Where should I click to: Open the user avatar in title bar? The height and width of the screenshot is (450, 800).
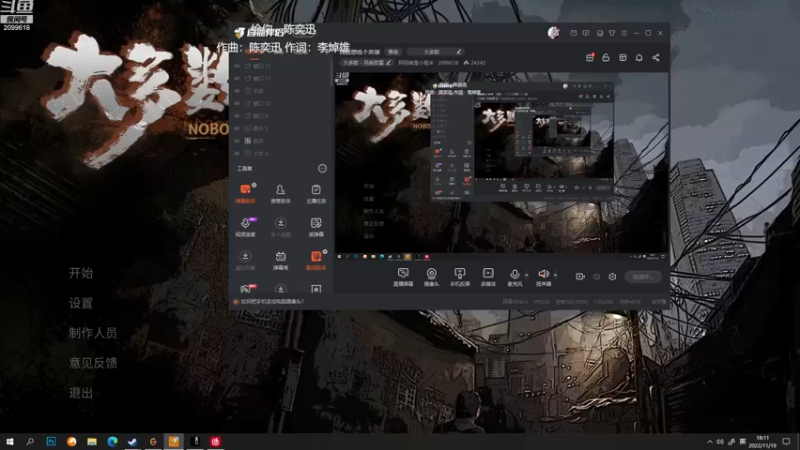click(554, 33)
